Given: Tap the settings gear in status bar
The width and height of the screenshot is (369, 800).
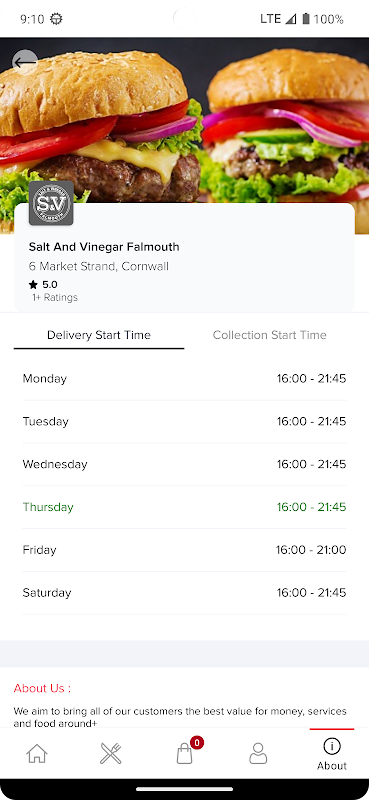Looking at the screenshot, I should 56,19.
